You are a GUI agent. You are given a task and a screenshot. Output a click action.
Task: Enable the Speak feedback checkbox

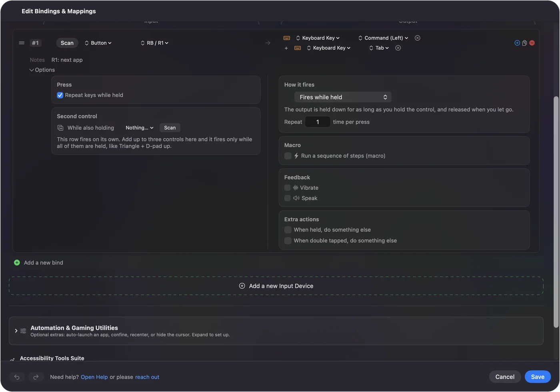coord(287,198)
